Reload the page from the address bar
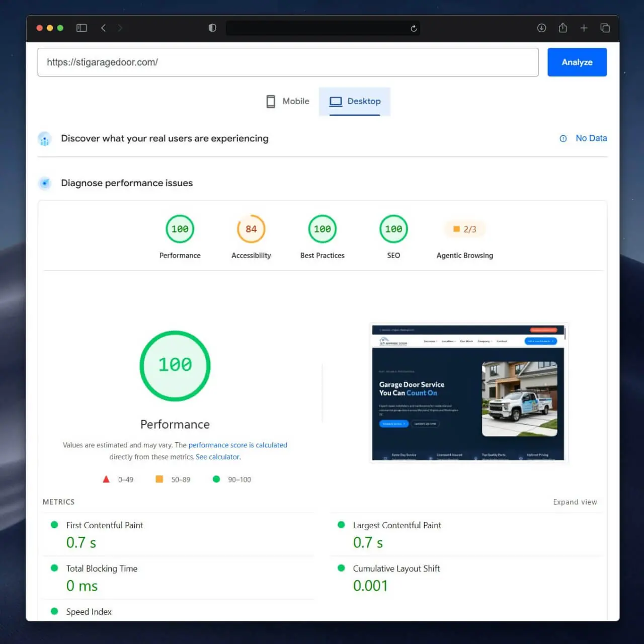Screen dimensions: 644x644 point(414,28)
